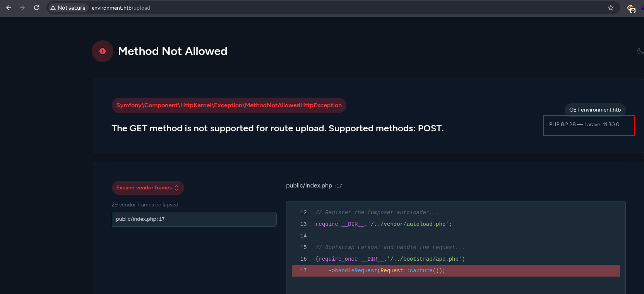The image size is (644, 294).
Task: Open the Not secure site info warning
Action: pyautogui.click(x=68, y=8)
